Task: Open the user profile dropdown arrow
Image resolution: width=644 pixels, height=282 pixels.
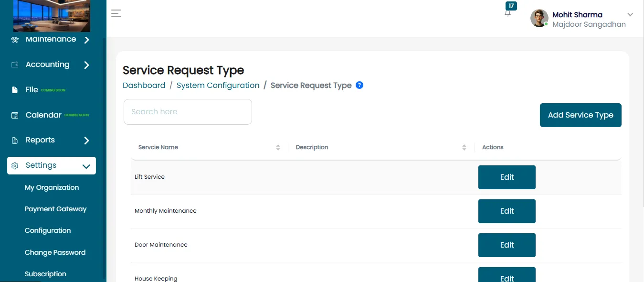Action: (x=630, y=15)
